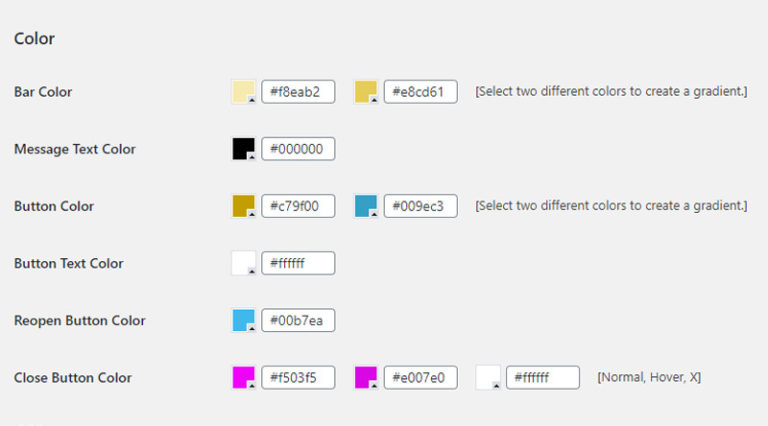Open the Close Button X color swatch

point(488,377)
